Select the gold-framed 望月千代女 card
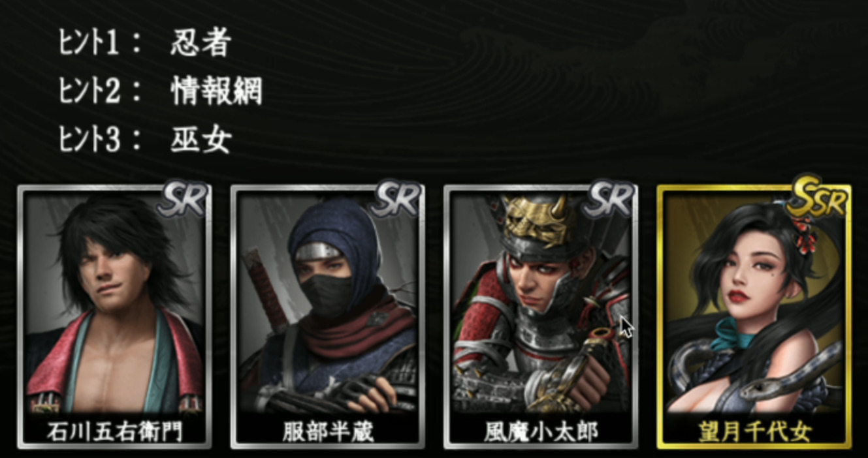The width and height of the screenshot is (868, 458). click(x=754, y=316)
